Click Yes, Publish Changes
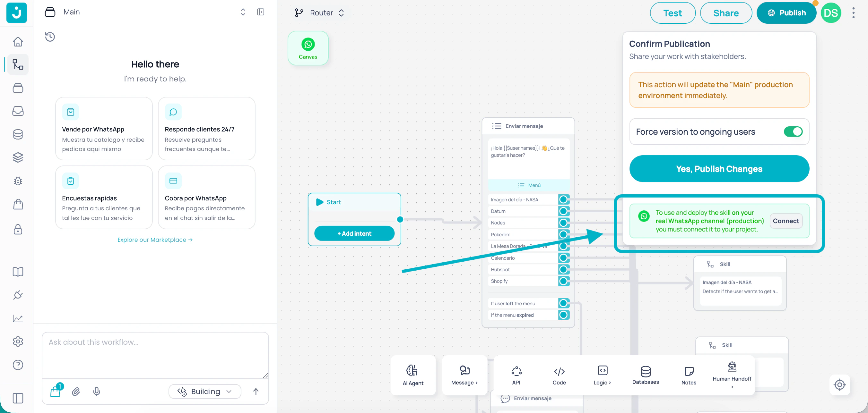The image size is (868, 413). click(x=719, y=169)
